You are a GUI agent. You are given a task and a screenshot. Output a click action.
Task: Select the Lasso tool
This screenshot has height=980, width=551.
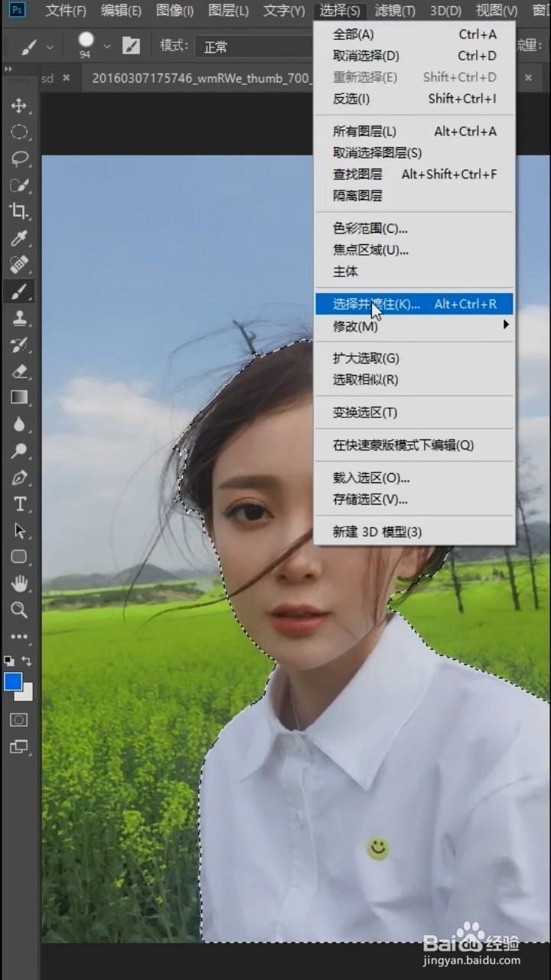pos(19,158)
